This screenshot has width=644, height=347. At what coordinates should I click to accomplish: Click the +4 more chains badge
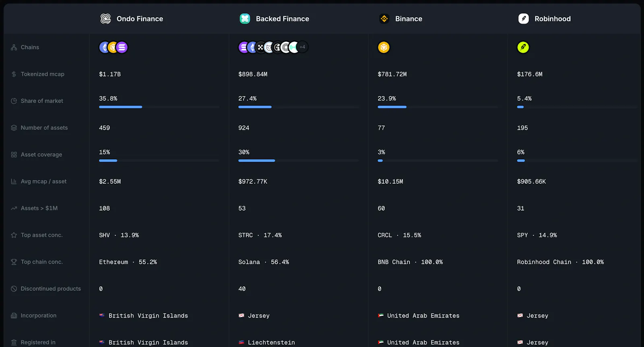pos(303,47)
